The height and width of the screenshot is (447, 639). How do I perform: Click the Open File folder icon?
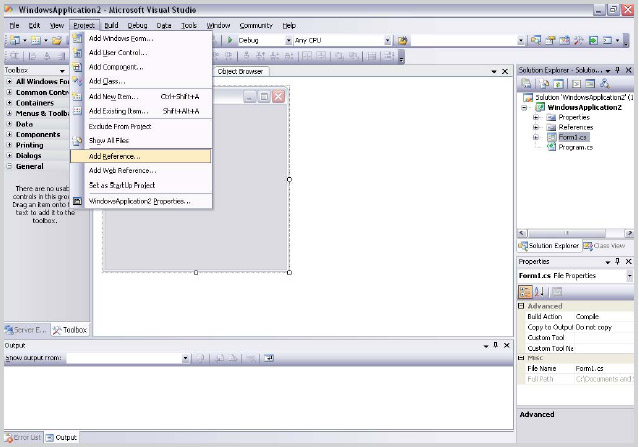(x=57, y=40)
